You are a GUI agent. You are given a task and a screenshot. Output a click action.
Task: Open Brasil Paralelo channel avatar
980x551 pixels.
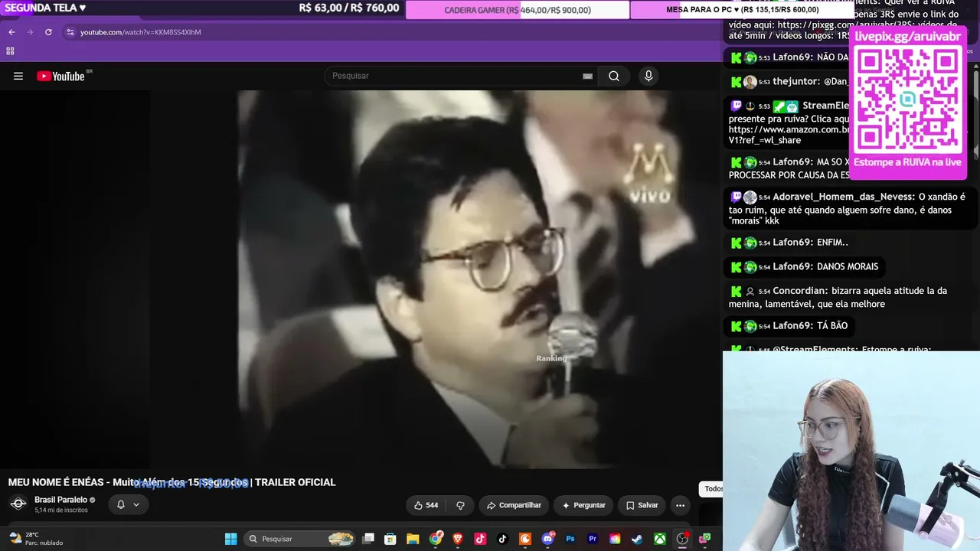(x=18, y=504)
